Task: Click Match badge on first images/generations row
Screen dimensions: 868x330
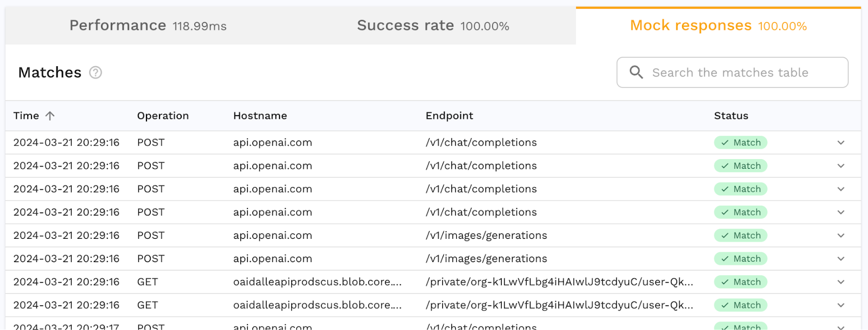Action: tap(741, 236)
